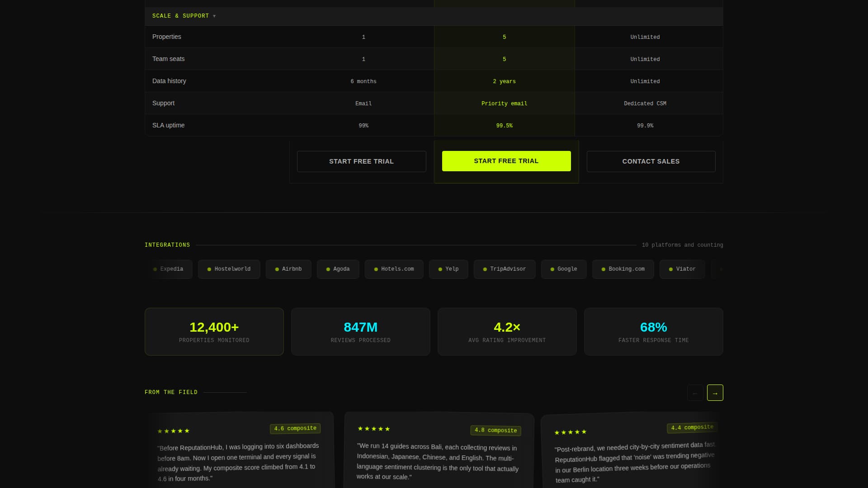Click the SLA uptime row label
868x488 pixels.
(x=168, y=125)
